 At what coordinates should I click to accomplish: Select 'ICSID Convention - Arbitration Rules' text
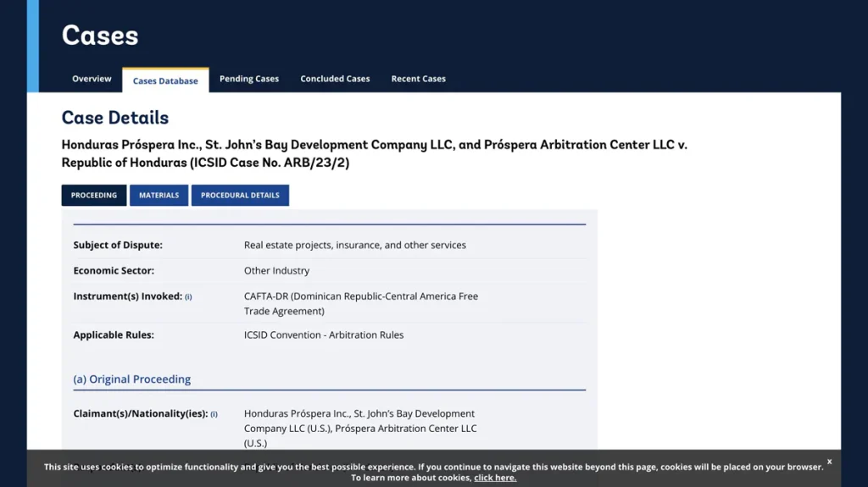pyautogui.click(x=324, y=335)
